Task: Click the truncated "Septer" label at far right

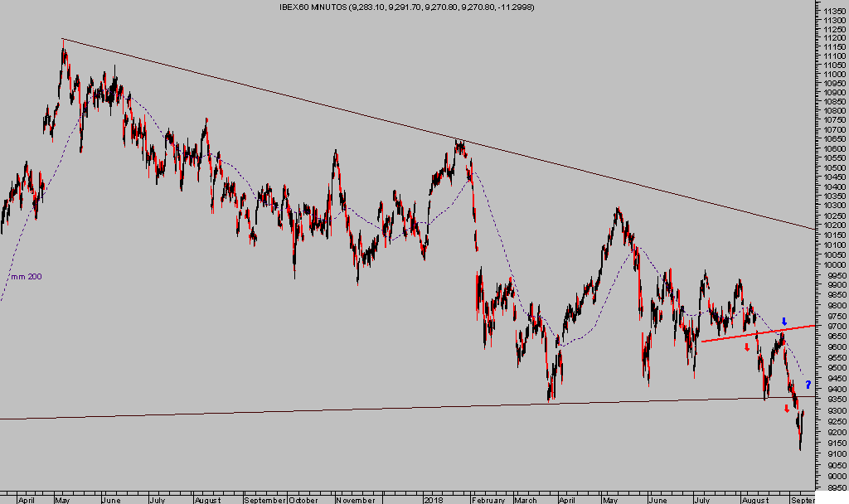Action: tap(802, 500)
